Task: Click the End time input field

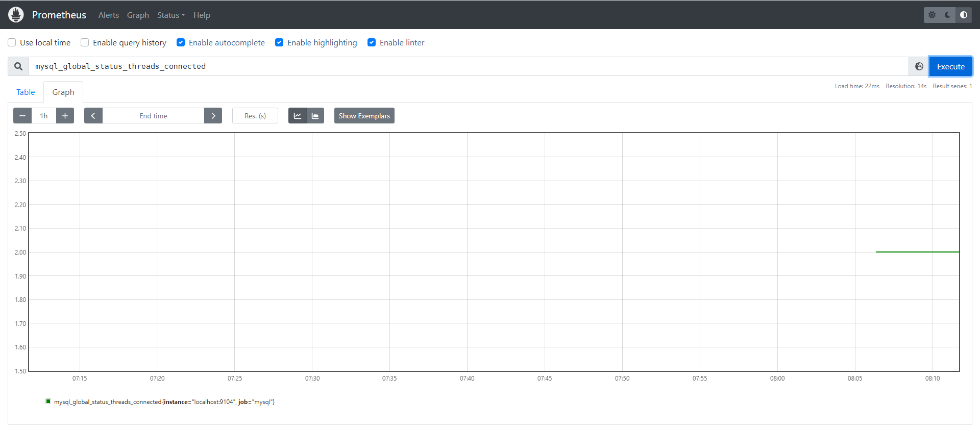Action: [x=153, y=116]
